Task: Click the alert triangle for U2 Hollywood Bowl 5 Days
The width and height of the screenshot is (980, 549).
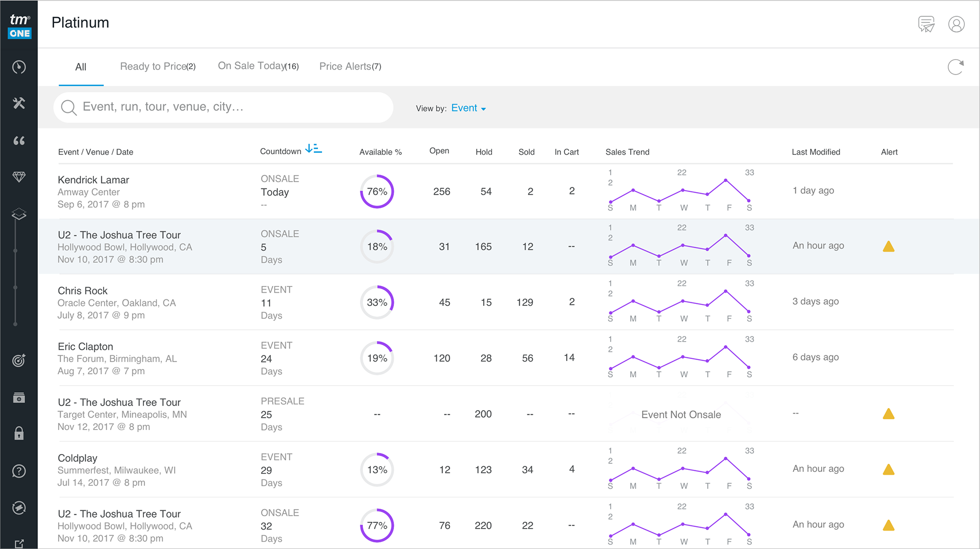Action: (x=889, y=246)
